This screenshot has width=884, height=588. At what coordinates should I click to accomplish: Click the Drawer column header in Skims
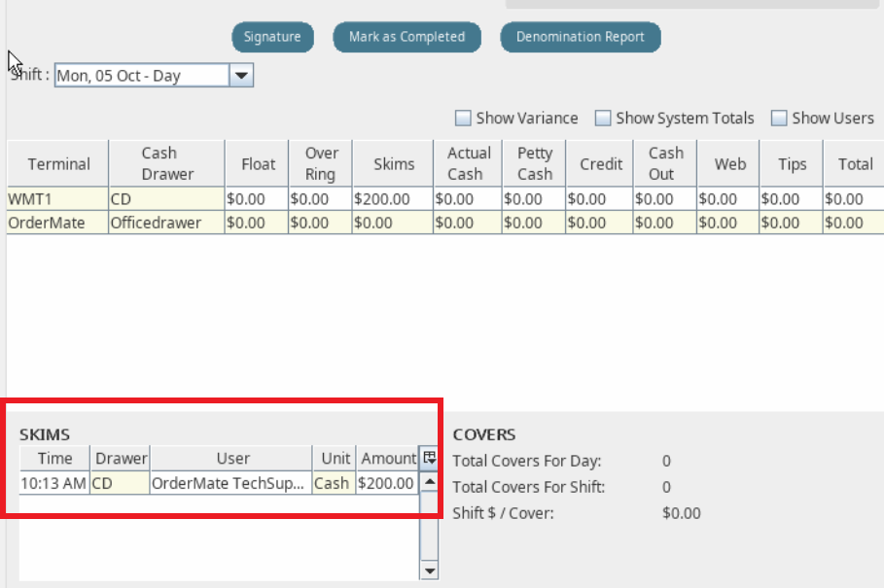pos(120,459)
